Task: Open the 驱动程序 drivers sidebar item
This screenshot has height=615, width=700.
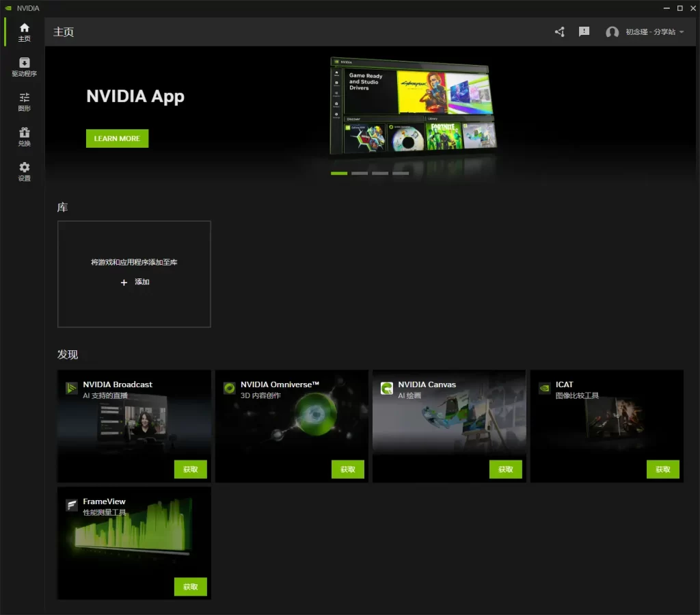Action: click(x=24, y=67)
